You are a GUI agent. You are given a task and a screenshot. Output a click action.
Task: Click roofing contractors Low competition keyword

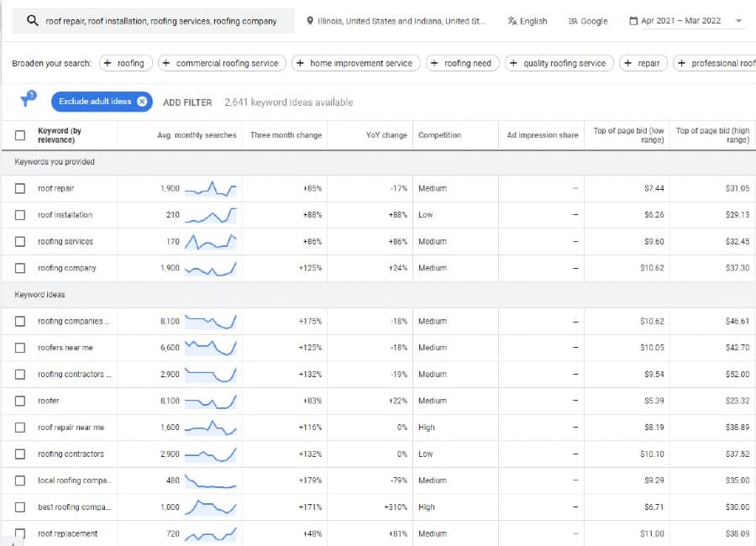pyautogui.click(x=71, y=454)
